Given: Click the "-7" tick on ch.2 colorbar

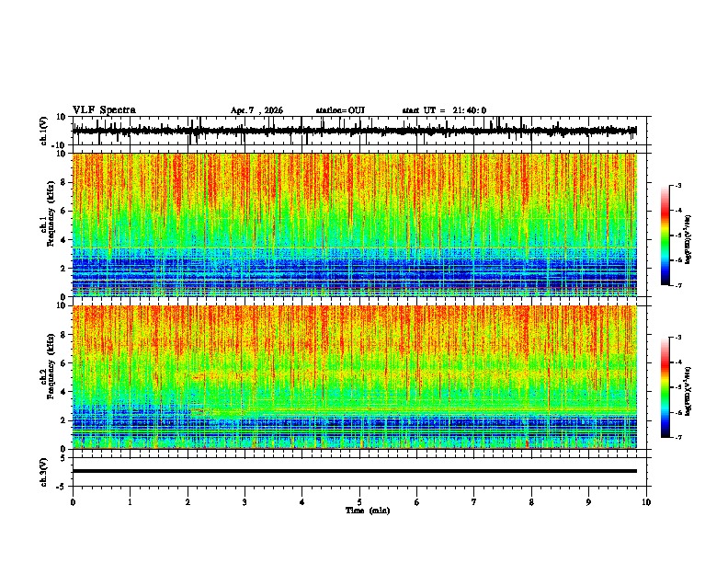Looking at the screenshot, I should coord(677,437).
